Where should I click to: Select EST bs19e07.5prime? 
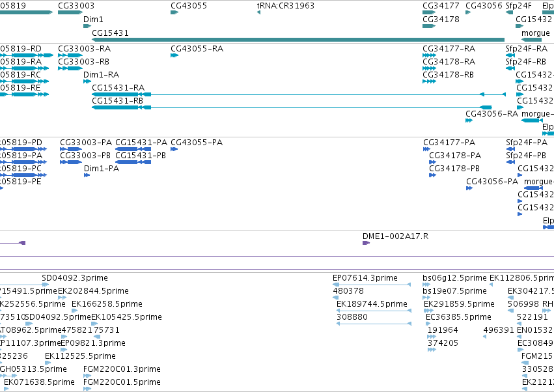point(454,291)
